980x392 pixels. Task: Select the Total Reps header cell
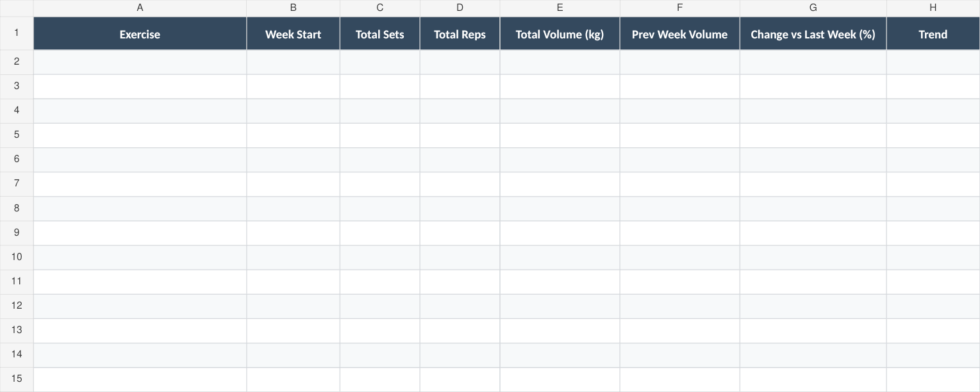coord(460,34)
